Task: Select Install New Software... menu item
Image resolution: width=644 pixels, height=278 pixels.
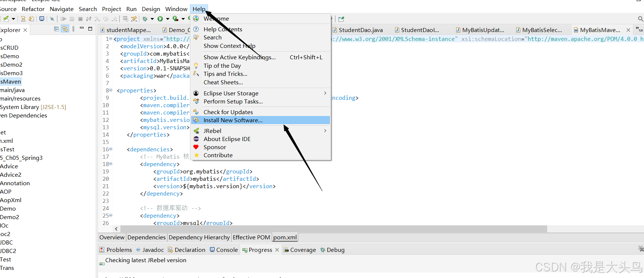Action: coord(261,120)
